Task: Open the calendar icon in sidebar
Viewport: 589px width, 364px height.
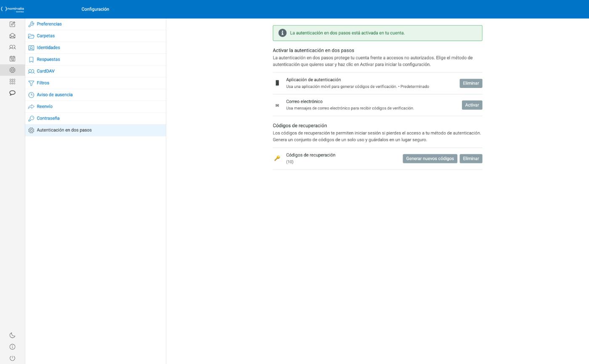Action: pos(12,58)
